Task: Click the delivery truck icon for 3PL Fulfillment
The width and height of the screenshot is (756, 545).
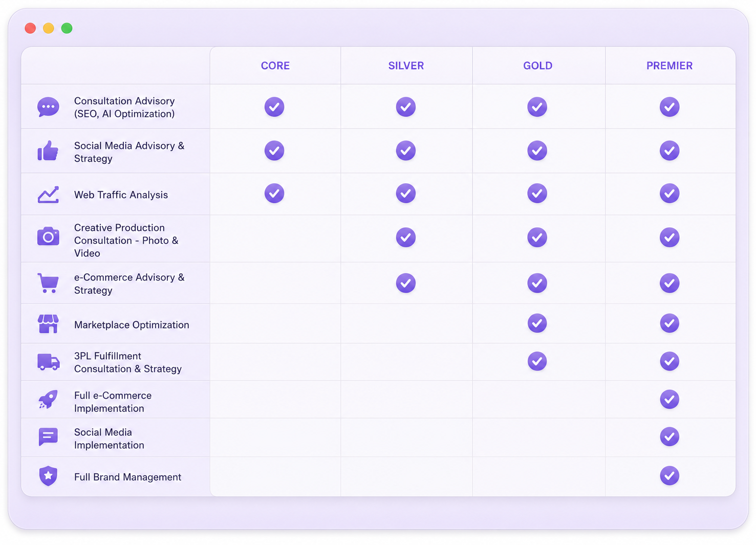Action: 49,362
